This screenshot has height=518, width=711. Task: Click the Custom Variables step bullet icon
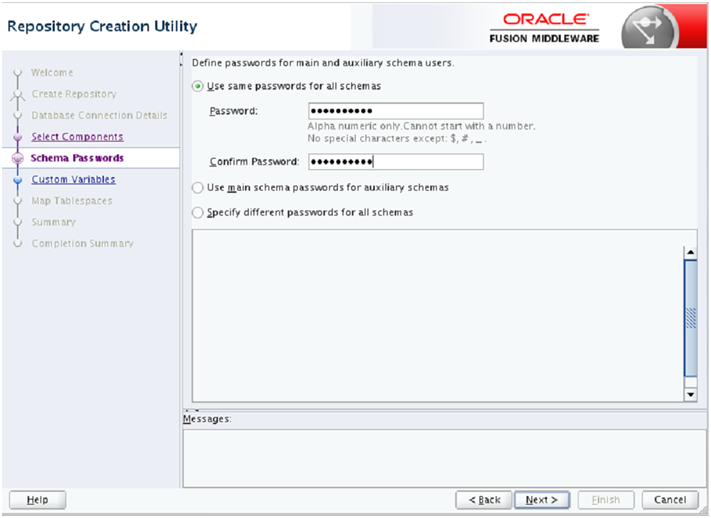18,180
